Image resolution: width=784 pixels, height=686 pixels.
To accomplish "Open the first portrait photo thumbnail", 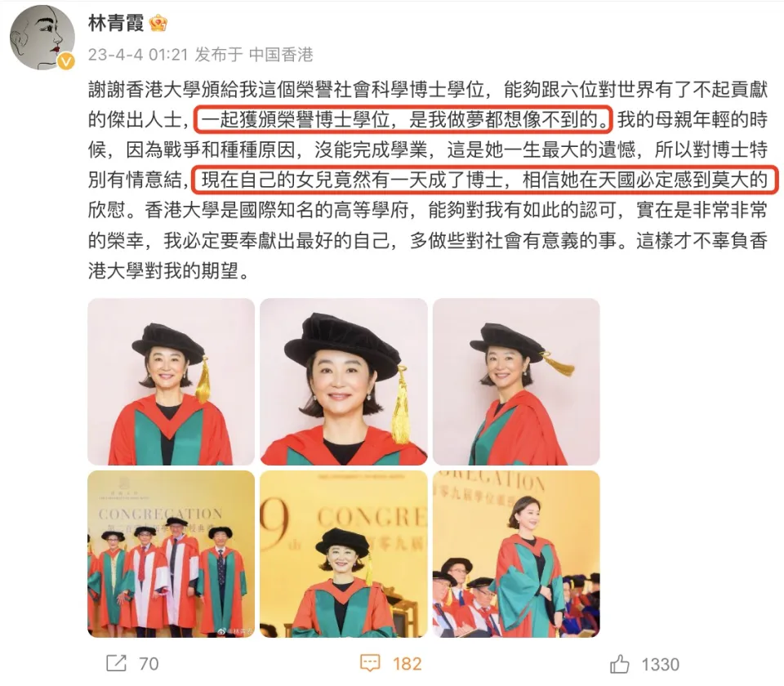I will click(x=171, y=382).
